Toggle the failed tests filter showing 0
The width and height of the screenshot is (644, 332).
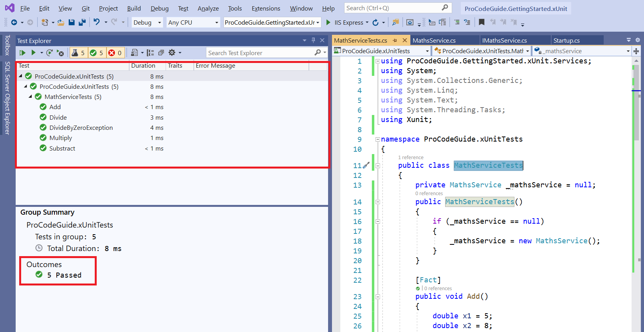point(115,53)
